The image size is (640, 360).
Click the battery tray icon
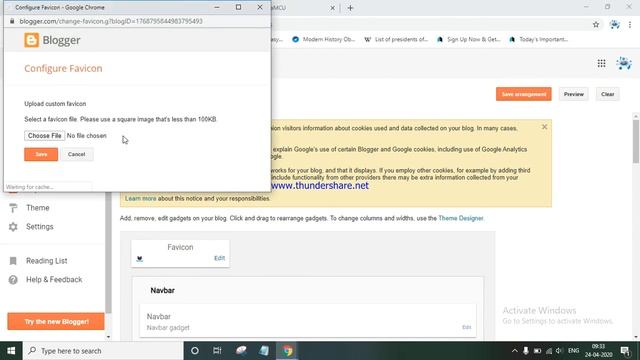538,351
